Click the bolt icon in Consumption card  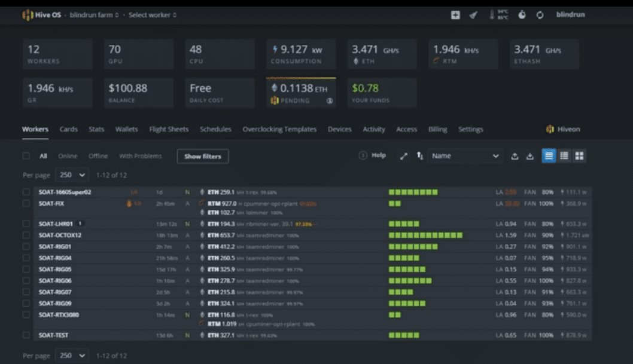275,49
